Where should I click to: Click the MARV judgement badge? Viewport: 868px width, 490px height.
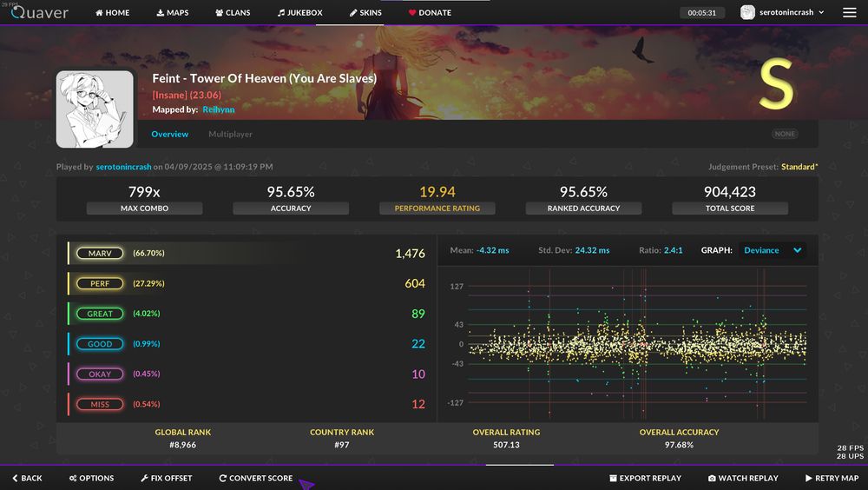click(x=100, y=254)
